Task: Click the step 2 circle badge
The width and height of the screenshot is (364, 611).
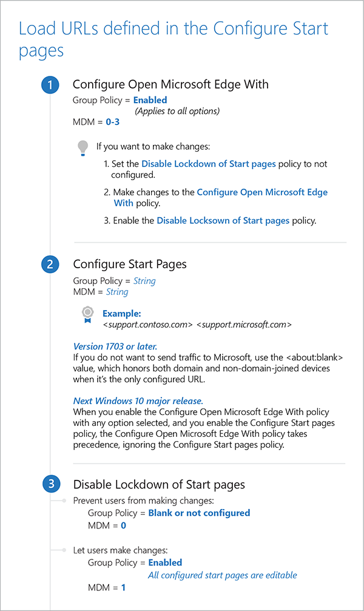Action: point(50,264)
